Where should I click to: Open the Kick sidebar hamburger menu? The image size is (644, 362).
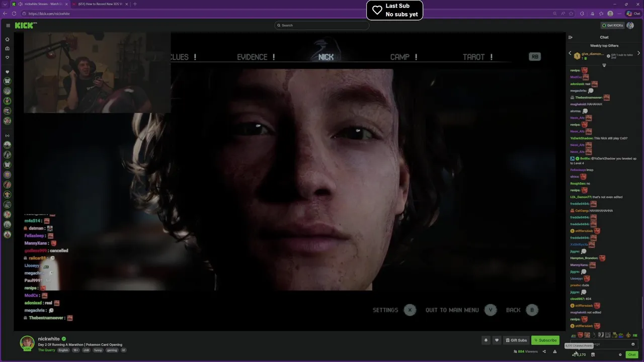8,25
